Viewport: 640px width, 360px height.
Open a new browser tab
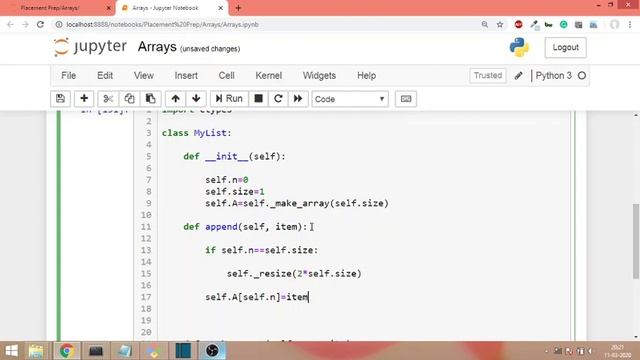pos(238,8)
